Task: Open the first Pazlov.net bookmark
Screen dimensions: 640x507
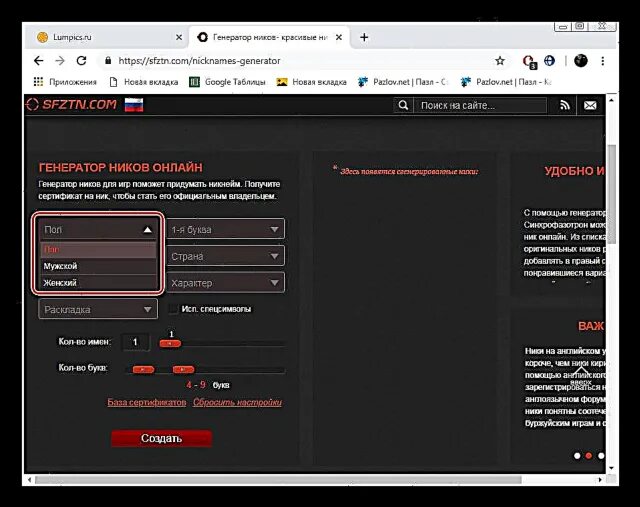Action: click(402, 82)
